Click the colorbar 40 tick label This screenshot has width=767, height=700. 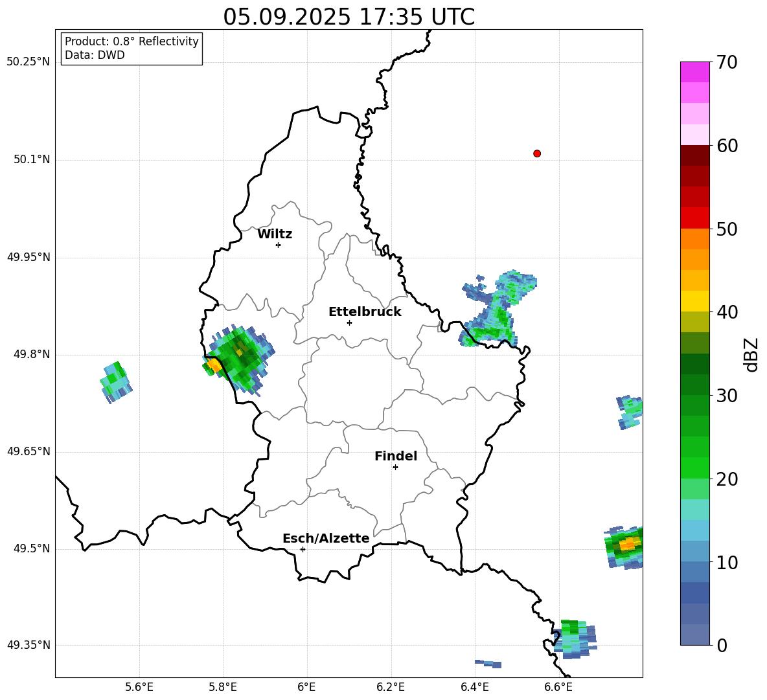pyautogui.click(x=727, y=312)
